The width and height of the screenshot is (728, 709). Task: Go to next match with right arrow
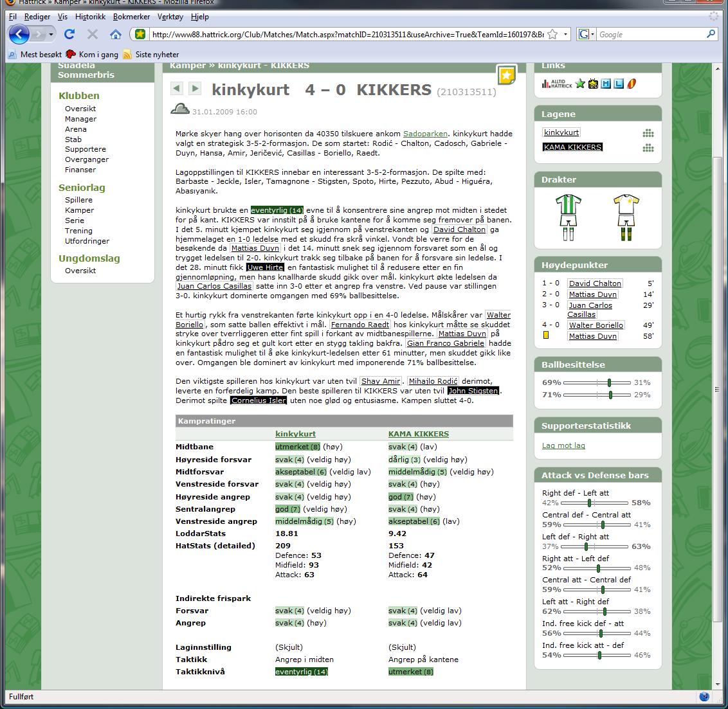point(195,88)
